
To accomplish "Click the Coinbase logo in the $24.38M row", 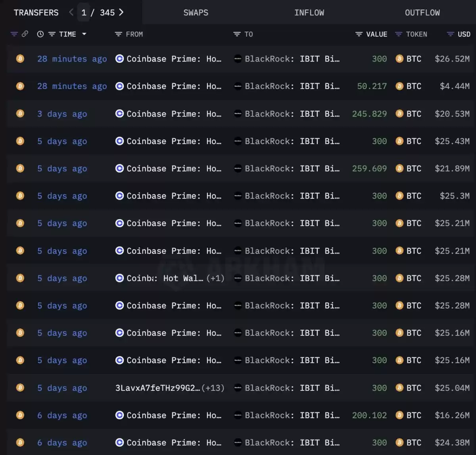I will pos(119,443).
